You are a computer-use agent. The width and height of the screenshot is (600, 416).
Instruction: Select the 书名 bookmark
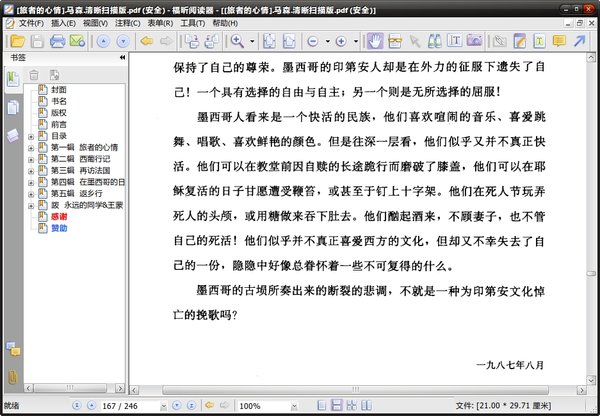point(59,101)
